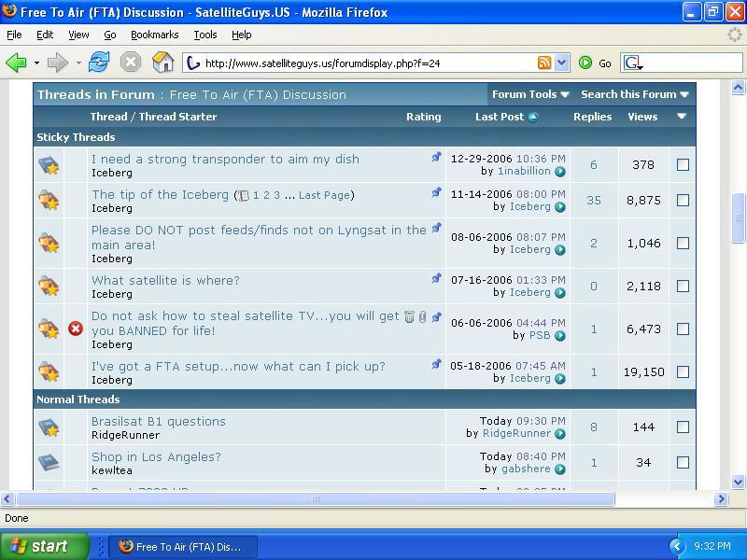Open the column header checkbox options arrow
Screen dimensions: 747x560
pyautogui.click(x=682, y=116)
